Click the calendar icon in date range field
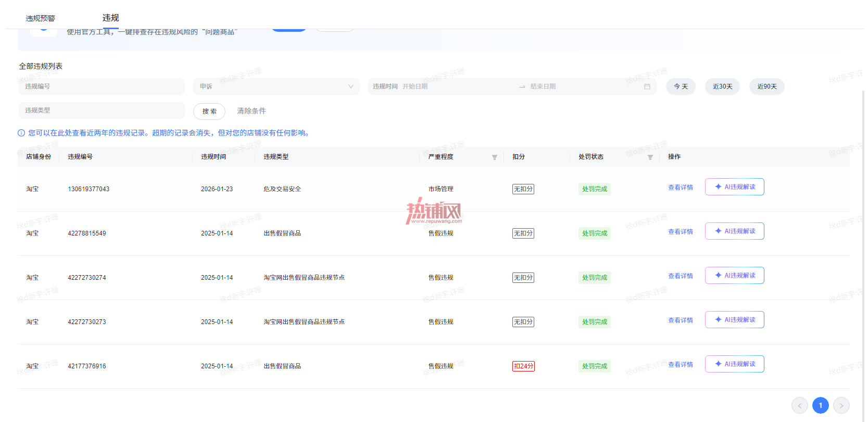 [647, 86]
